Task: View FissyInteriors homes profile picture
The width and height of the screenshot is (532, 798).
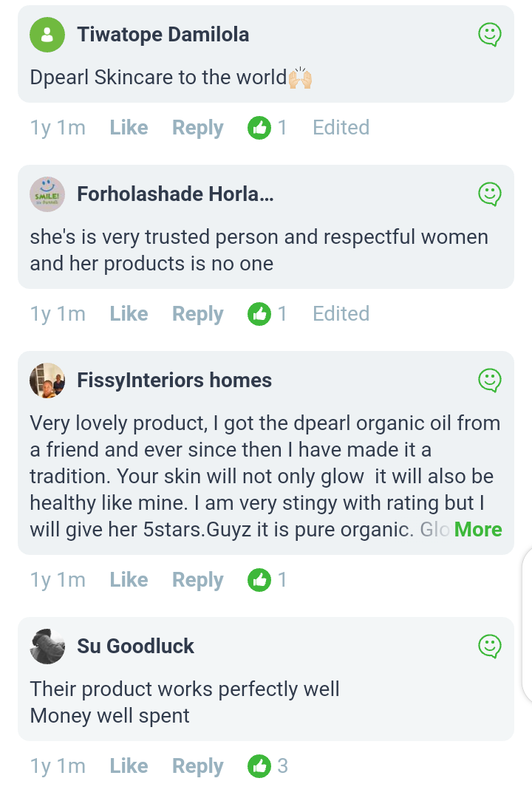Action: tap(47, 381)
